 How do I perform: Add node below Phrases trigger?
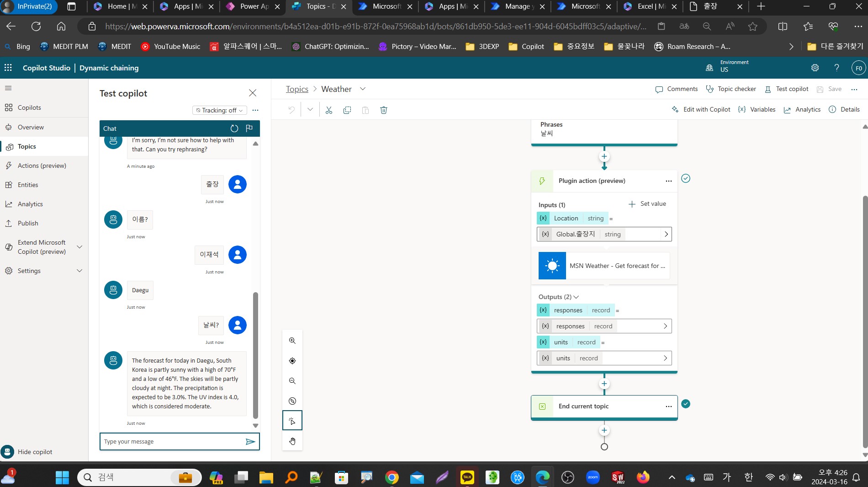[604, 156]
